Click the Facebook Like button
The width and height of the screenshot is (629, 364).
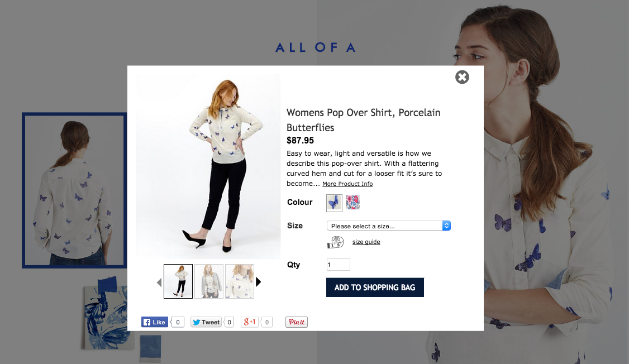point(155,322)
